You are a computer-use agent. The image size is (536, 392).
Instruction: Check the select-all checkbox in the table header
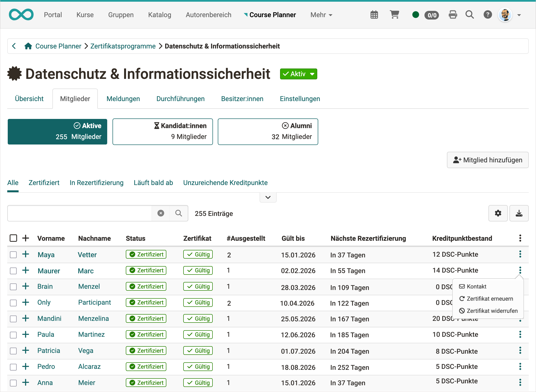pyautogui.click(x=13, y=238)
